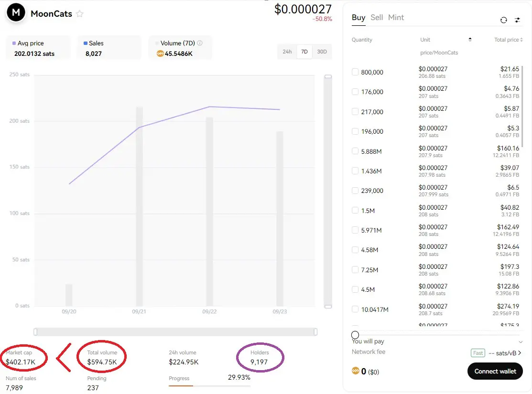Screen dimensions: 532x394
Task: Select the 30D chart range
Action: [x=322, y=52]
